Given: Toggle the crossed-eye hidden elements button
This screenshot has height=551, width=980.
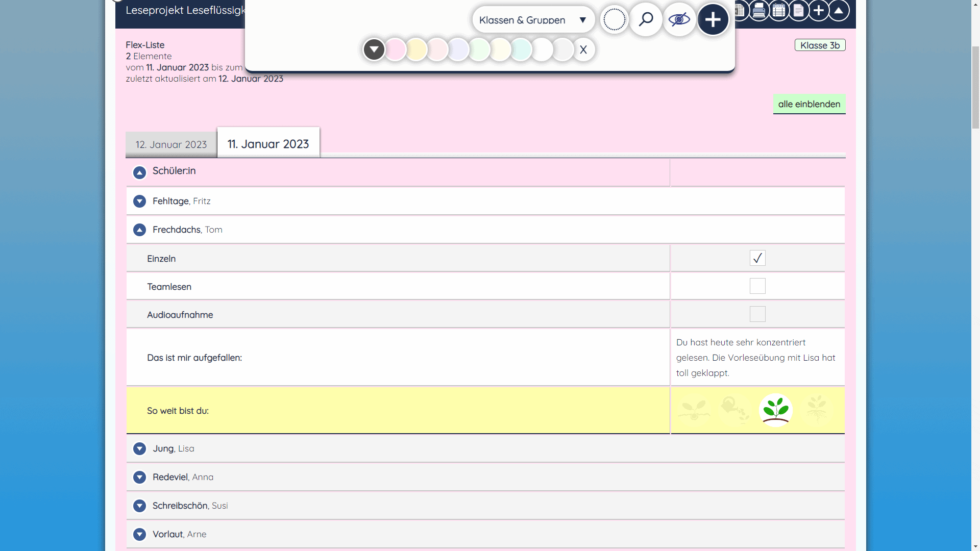Looking at the screenshot, I should pos(679,20).
